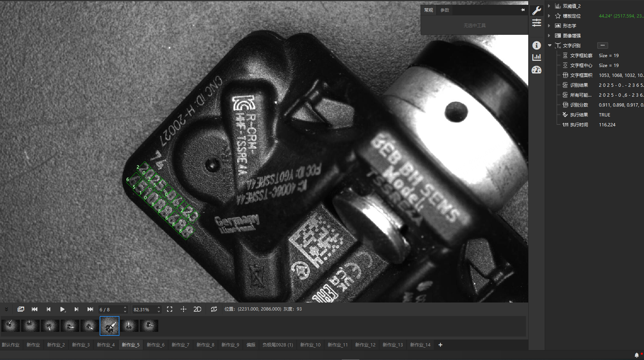Show the bar chart statistics panel

pos(536,57)
